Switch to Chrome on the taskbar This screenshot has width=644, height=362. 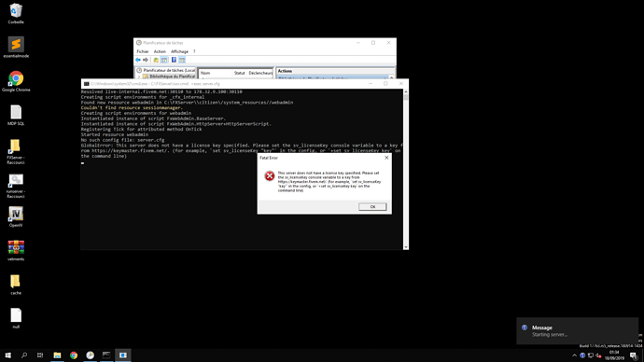pos(74,355)
